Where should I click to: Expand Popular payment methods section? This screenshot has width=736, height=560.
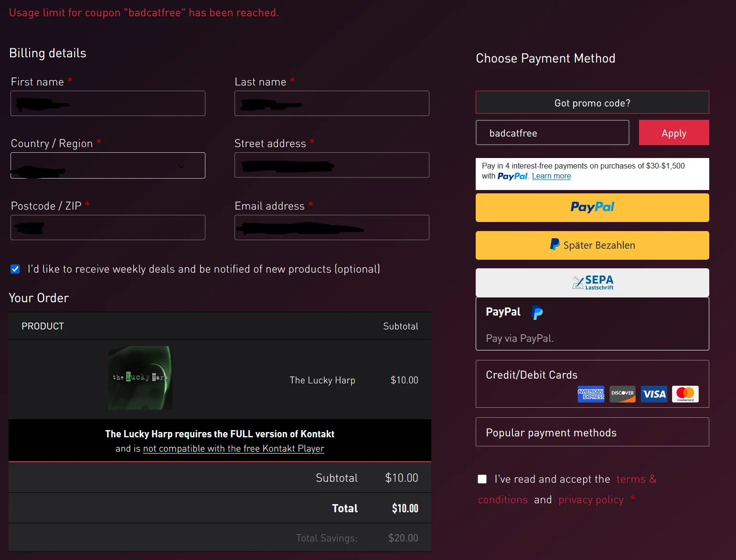tap(592, 432)
